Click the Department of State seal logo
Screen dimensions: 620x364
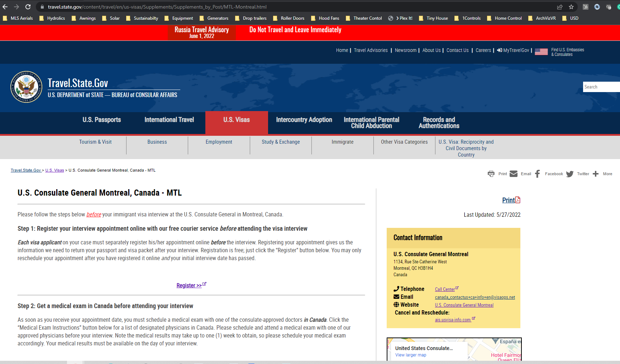click(x=27, y=87)
